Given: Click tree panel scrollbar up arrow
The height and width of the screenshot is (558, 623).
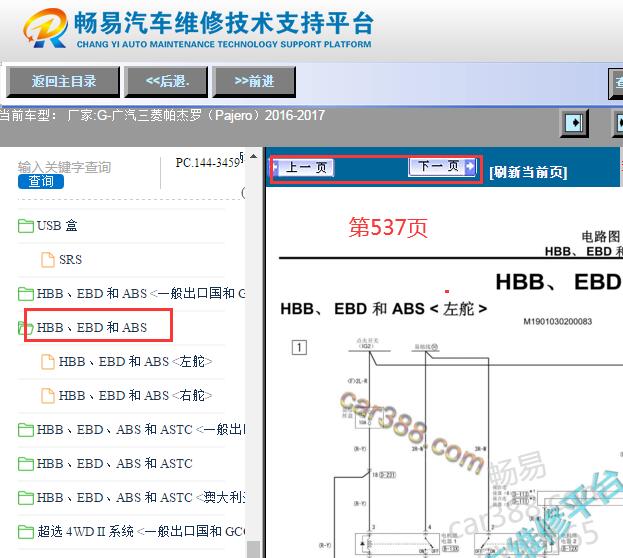Looking at the screenshot, I should point(253,157).
